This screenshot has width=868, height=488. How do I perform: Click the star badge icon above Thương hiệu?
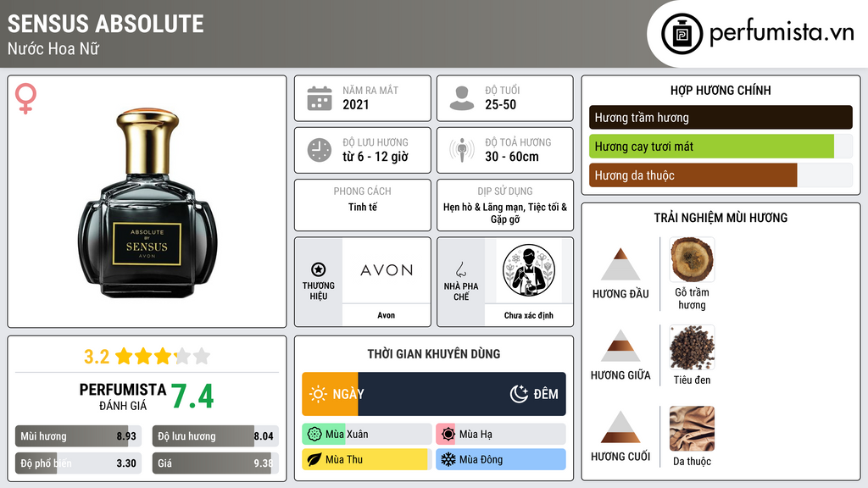click(319, 269)
